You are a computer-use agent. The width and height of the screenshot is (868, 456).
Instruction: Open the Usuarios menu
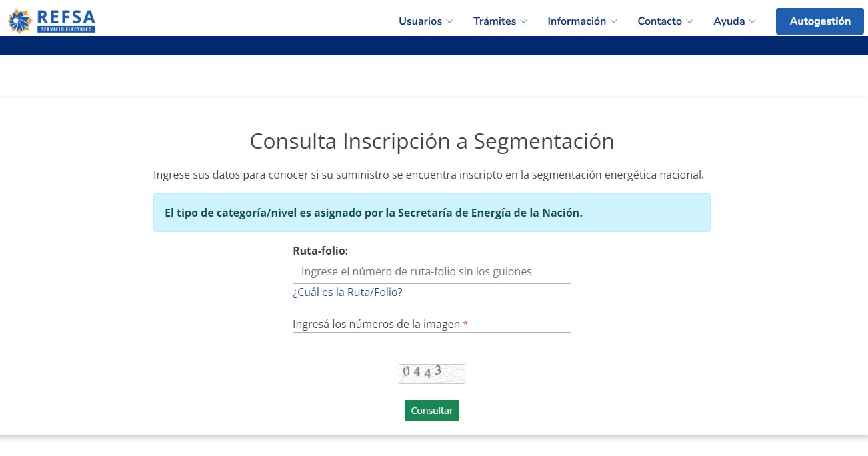tap(420, 21)
